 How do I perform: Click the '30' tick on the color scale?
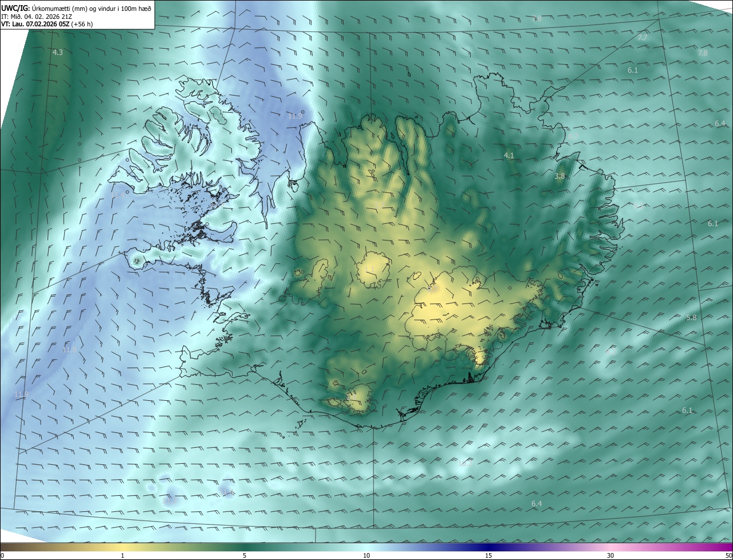pyautogui.click(x=610, y=555)
